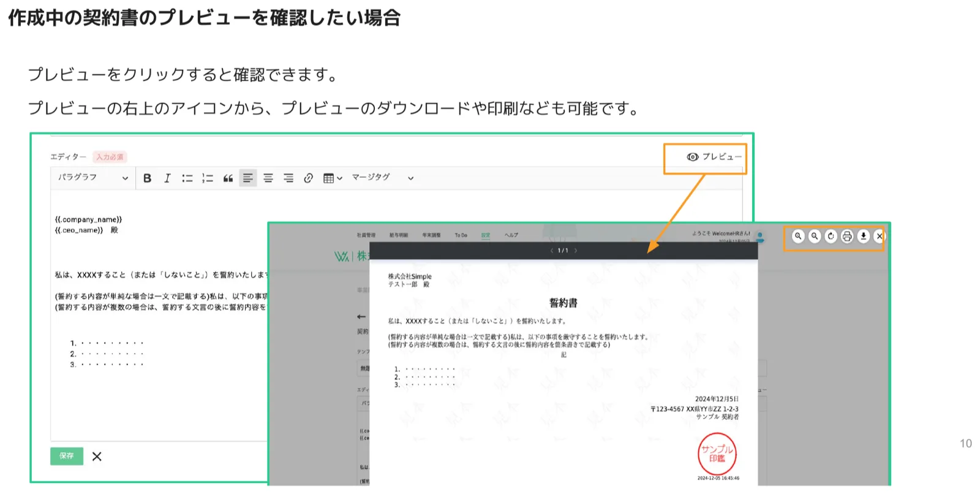Open the 給与明細 menu
This screenshot has width=980, height=494.
coord(398,235)
